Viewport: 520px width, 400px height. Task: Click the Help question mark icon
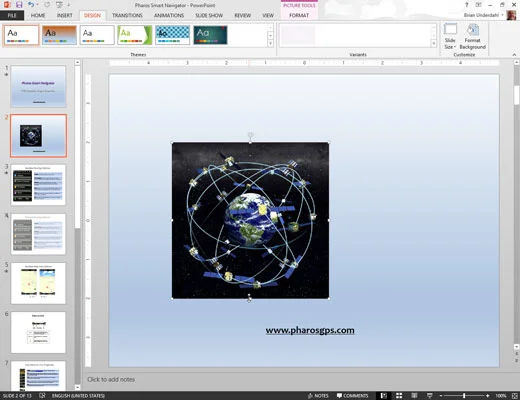[x=467, y=5]
